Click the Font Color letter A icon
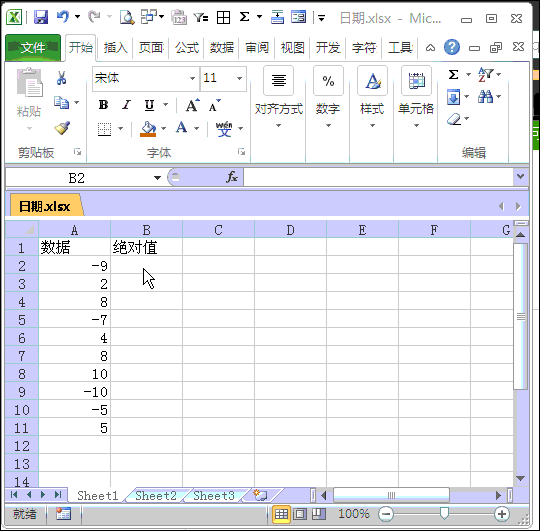The image size is (540, 531). (181, 128)
